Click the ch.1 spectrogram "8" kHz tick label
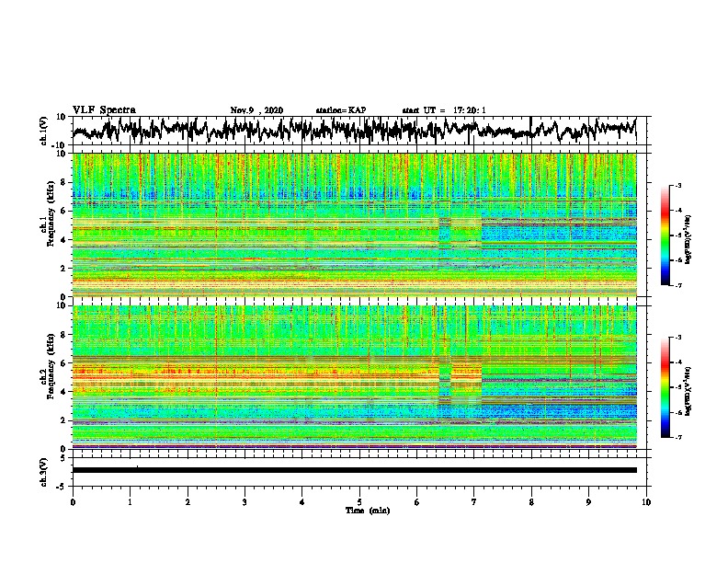Image resolution: width=728 pixels, height=563 pixels. pyautogui.click(x=64, y=182)
